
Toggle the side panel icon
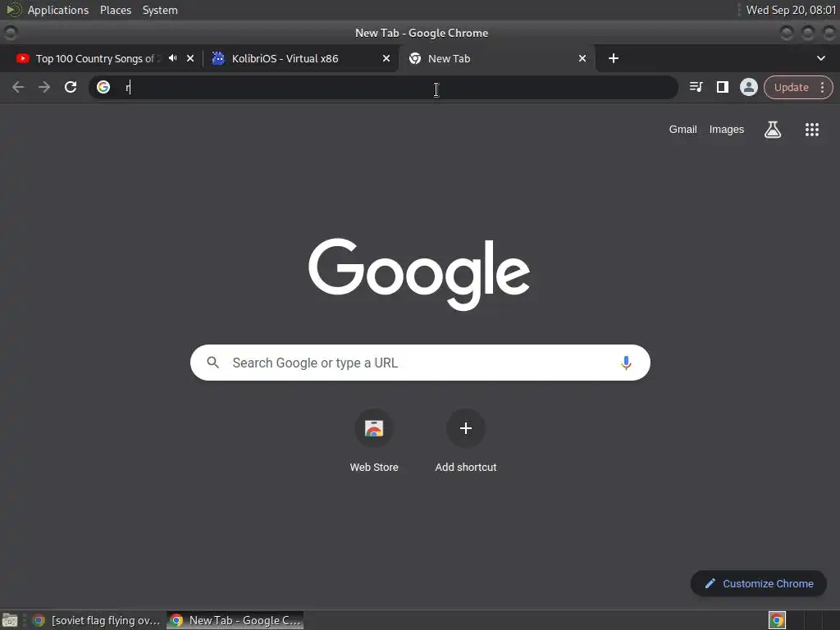(x=722, y=87)
